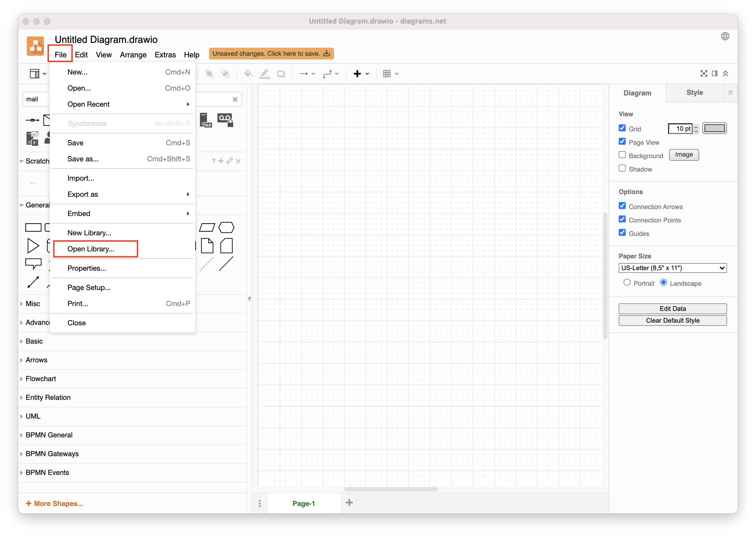Screen dimensions: 756x536
Task: Open the Paper Size dropdown
Action: tap(672, 268)
